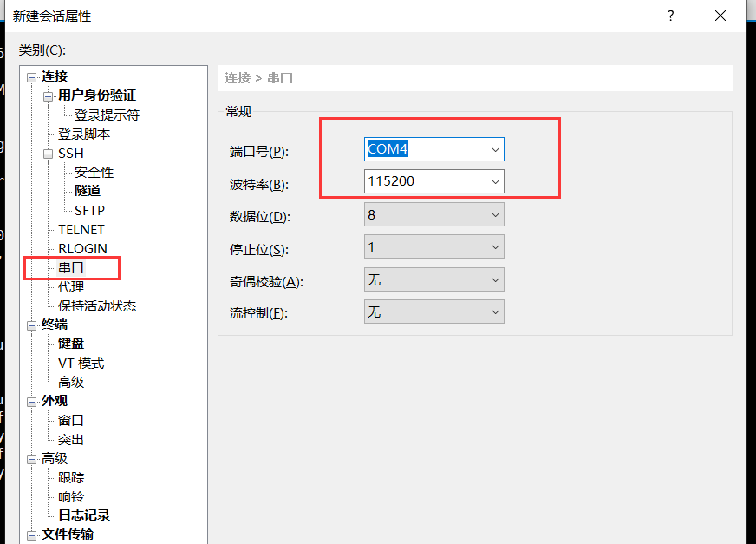
Task: Open the 端口号 COM4 dropdown
Action: 495,149
